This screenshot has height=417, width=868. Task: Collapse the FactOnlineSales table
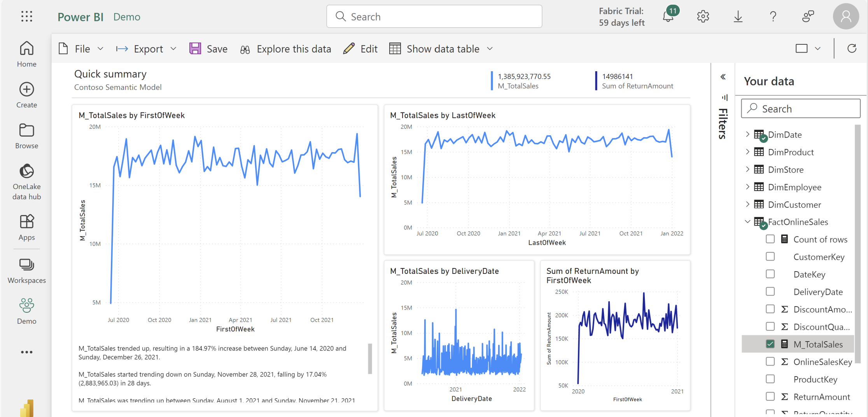(x=747, y=222)
